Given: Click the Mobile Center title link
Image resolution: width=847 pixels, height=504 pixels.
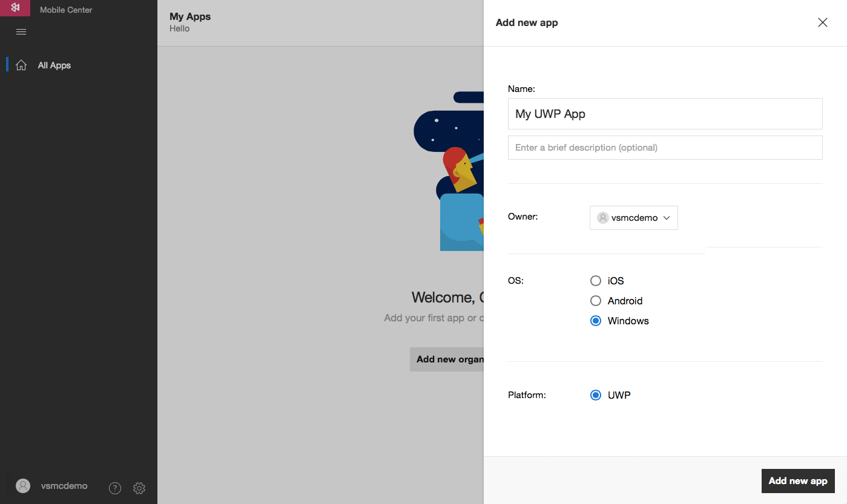Looking at the screenshot, I should [x=66, y=10].
